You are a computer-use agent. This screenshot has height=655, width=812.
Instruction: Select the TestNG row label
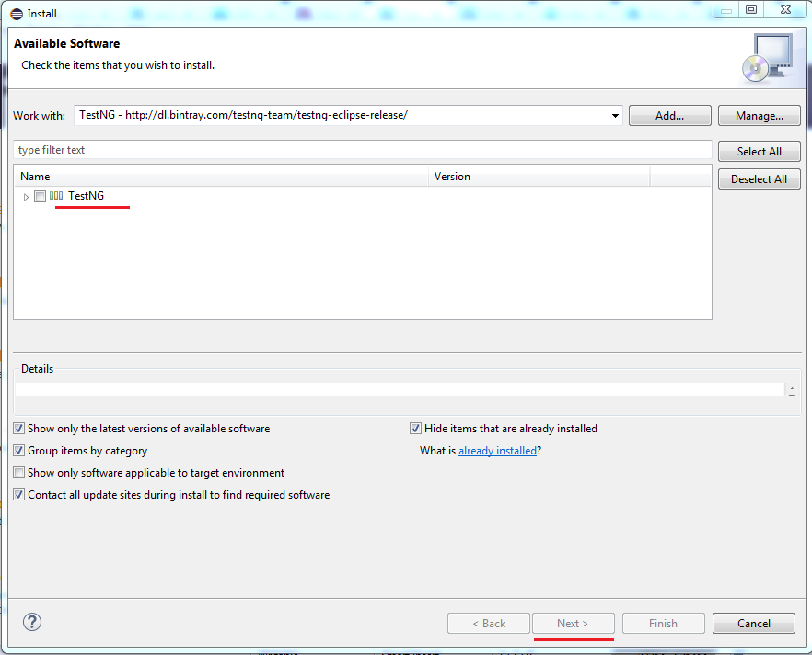coord(86,196)
